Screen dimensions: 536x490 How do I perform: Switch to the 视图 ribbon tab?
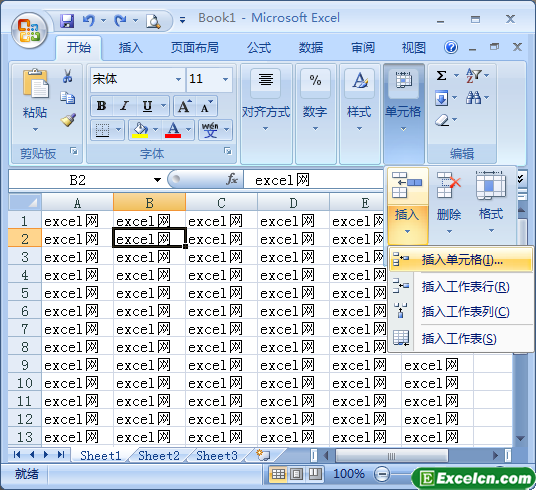[x=414, y=48]
